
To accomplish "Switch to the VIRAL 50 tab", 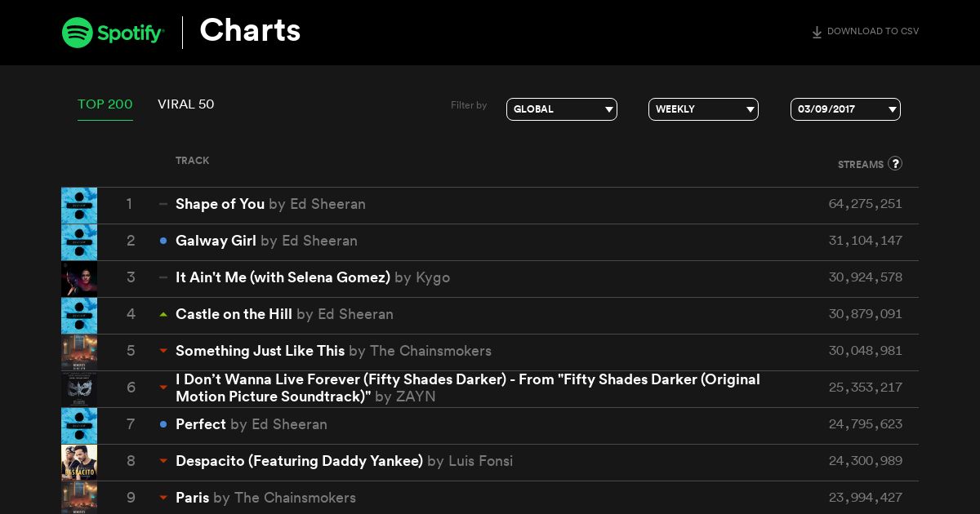I will click(x=186, y=104).
